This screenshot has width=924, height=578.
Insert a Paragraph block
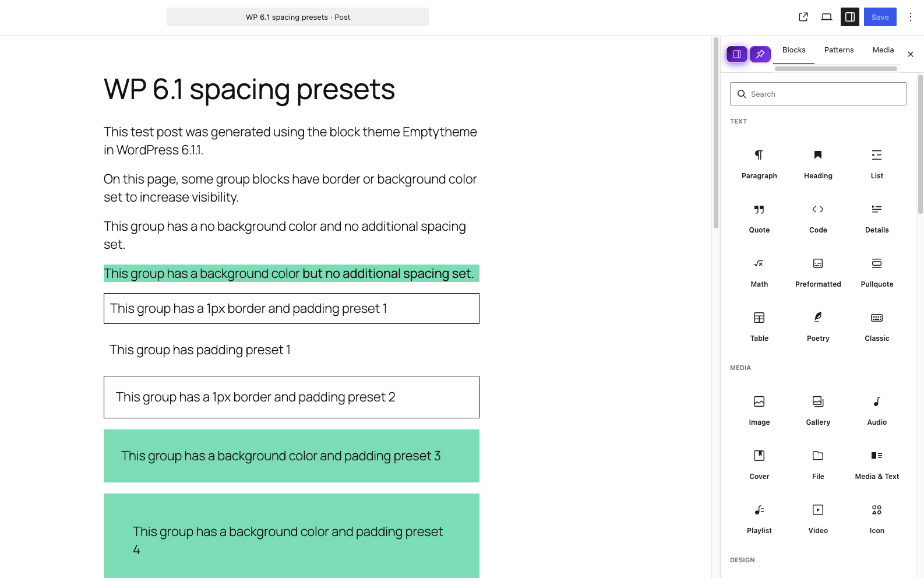pos(759,164)
